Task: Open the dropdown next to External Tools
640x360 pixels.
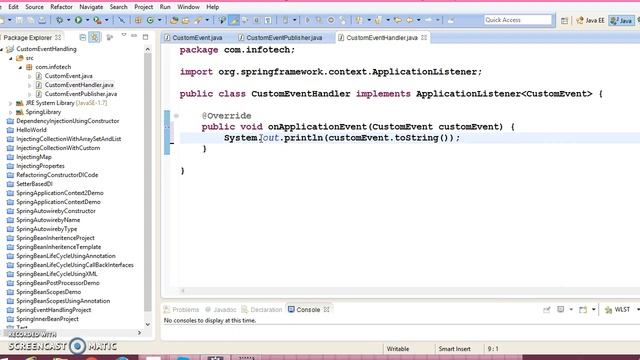Action: 107,20
